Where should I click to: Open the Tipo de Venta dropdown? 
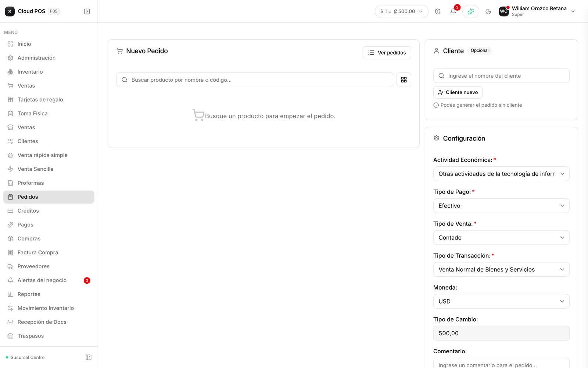pos(501,238)
